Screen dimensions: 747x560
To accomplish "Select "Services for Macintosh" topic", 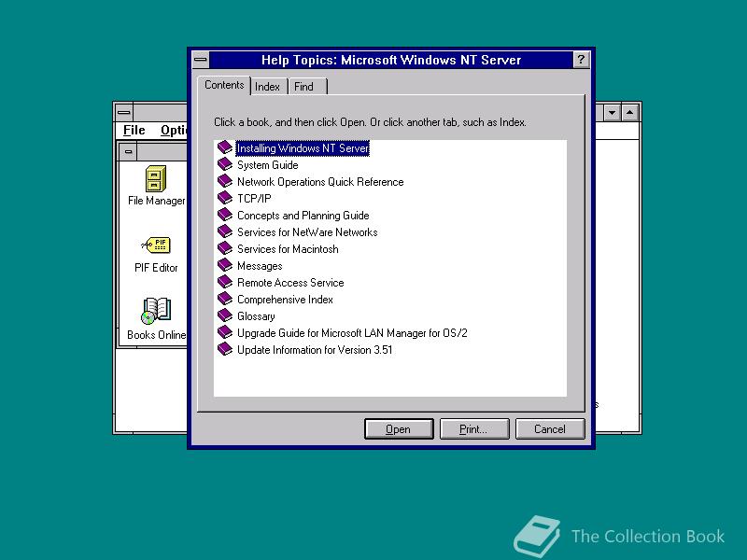I will [288, 249].
